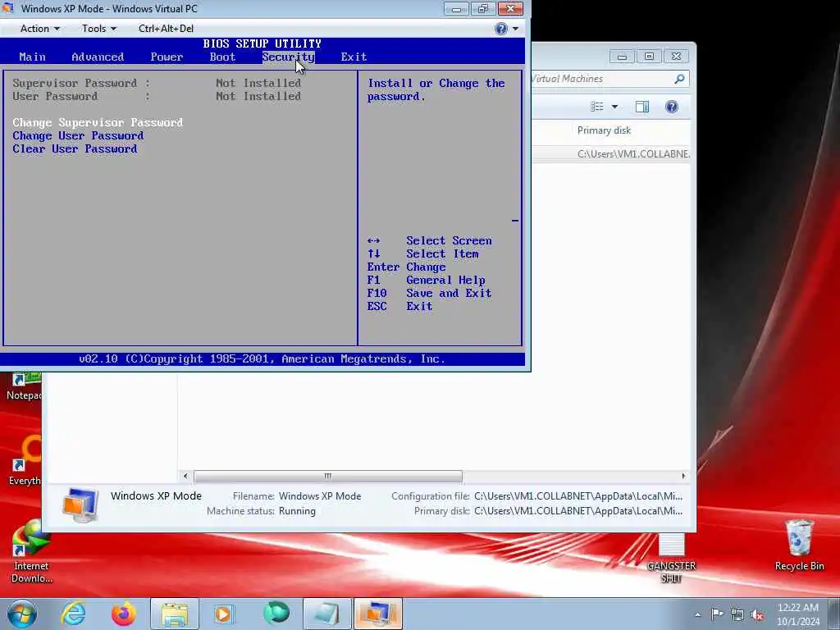Open the Everything desktop shortcut
840x630 pixels.
pos(25,461)
